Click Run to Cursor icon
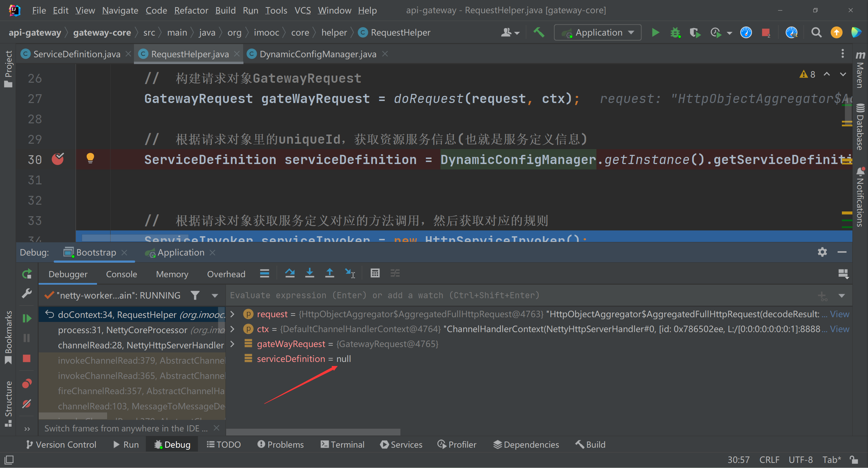The width and height of the screenshot is (868, 468). coord(350,273)
